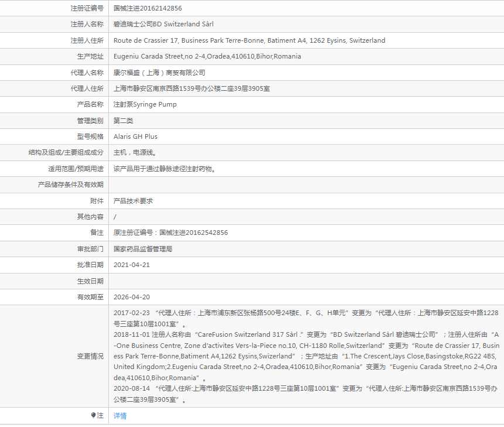Click the 生产地址 label
Screen dimensions: 504x427
pyautogui.click(x=90, y=56)
